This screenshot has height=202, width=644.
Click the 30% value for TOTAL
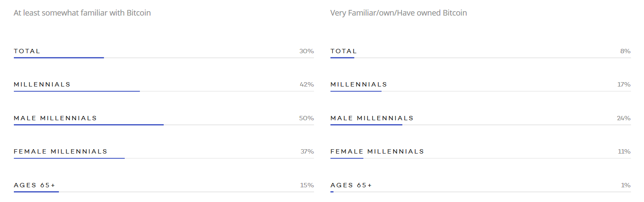click(x=306, y=51)
